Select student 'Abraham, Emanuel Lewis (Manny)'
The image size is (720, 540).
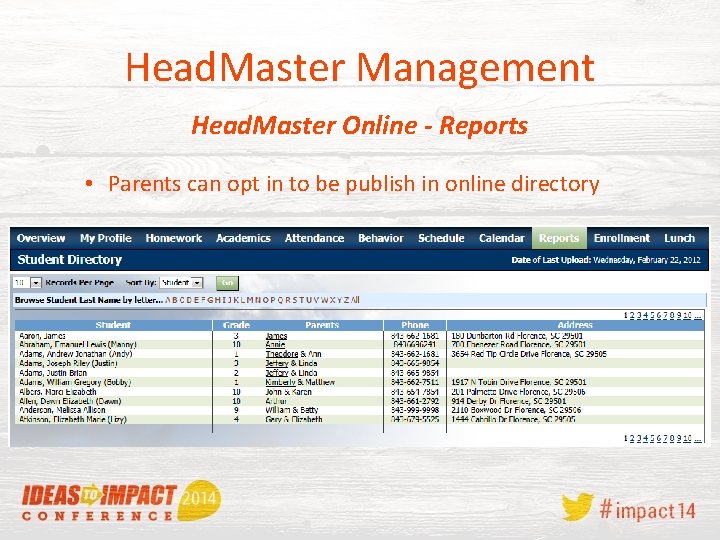point(78,344)
